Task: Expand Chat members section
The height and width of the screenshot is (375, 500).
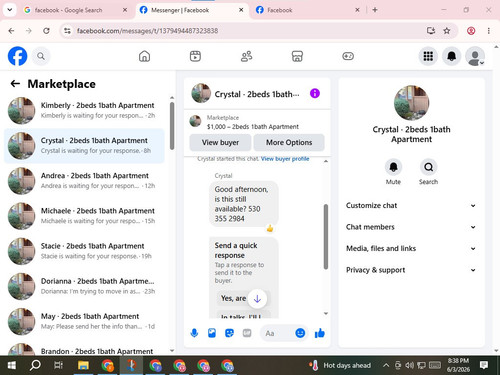Action: pos(411,227)
